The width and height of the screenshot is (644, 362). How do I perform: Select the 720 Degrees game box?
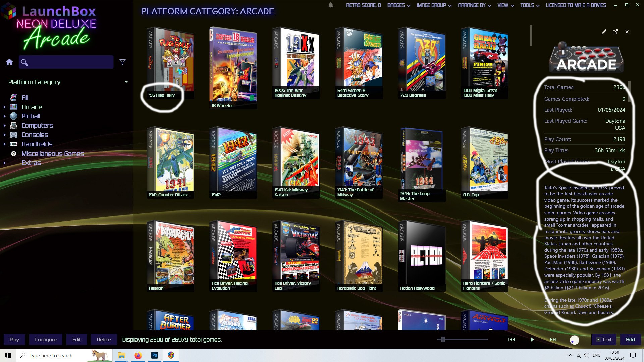tap(422, 63)
